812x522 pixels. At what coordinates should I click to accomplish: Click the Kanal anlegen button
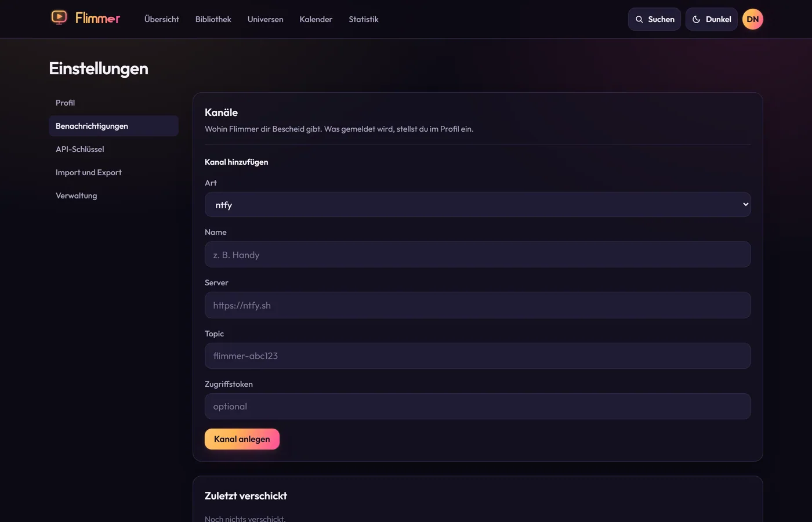242,439
